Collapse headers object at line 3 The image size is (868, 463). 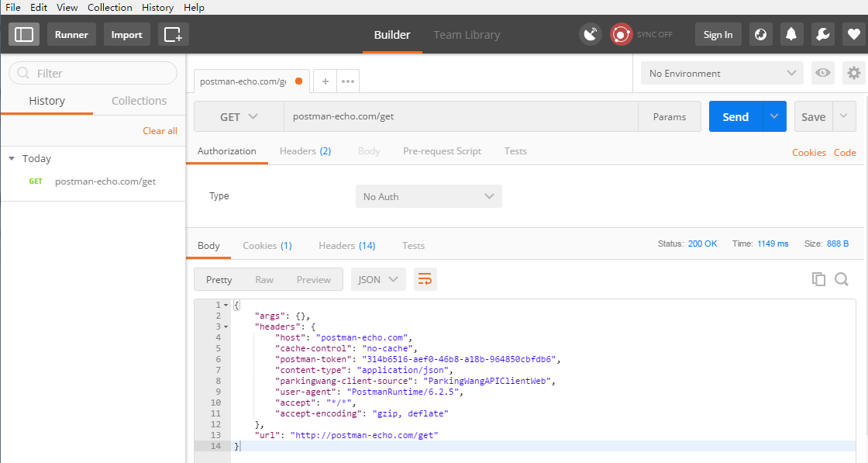click(226, 327)
